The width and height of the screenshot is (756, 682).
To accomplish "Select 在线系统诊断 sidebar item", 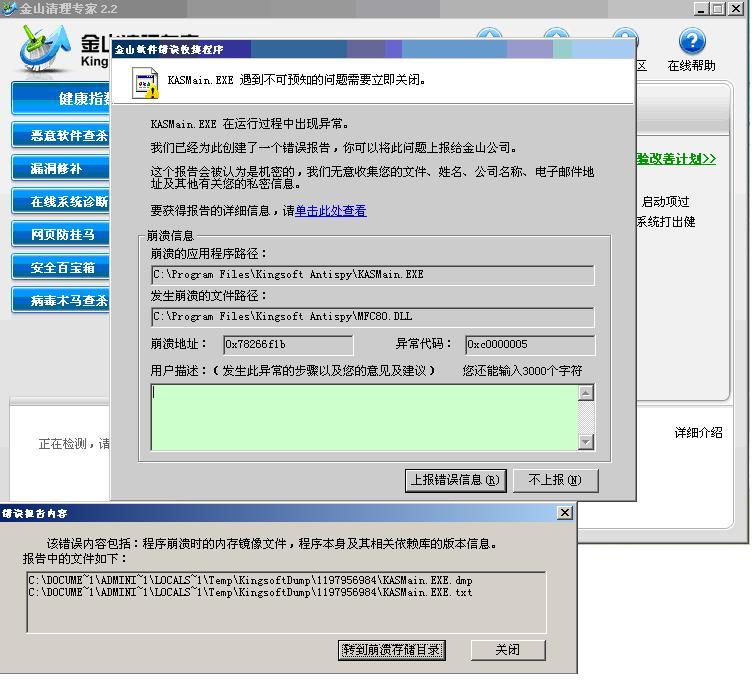I will tap(62, 201).
